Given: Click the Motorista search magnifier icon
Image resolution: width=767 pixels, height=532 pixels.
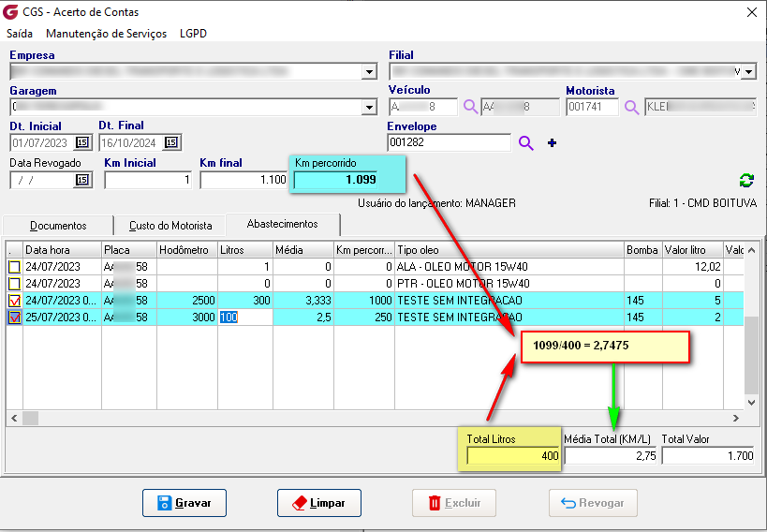Looking at the screenshot, I should 631,107.
